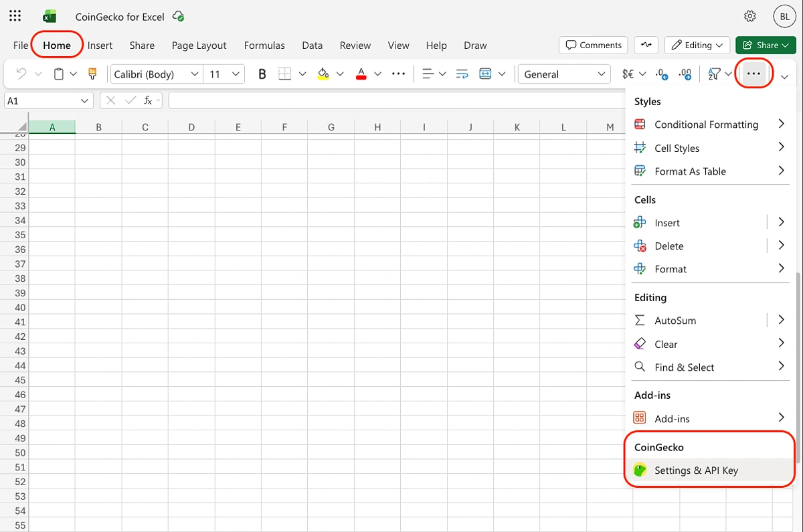Click the select-all corner triangle
This screenshot has width=803, height=532.
pyautogui.click(x=22, y=127)
